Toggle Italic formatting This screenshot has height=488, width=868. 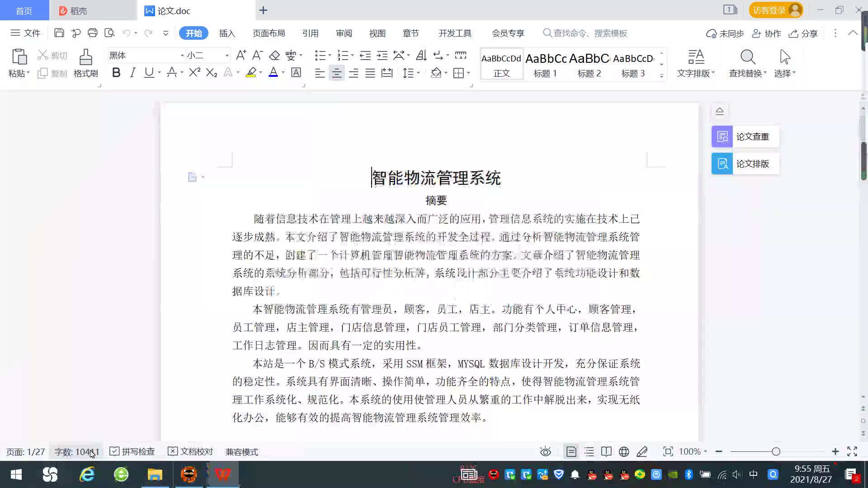pos(132,72)
